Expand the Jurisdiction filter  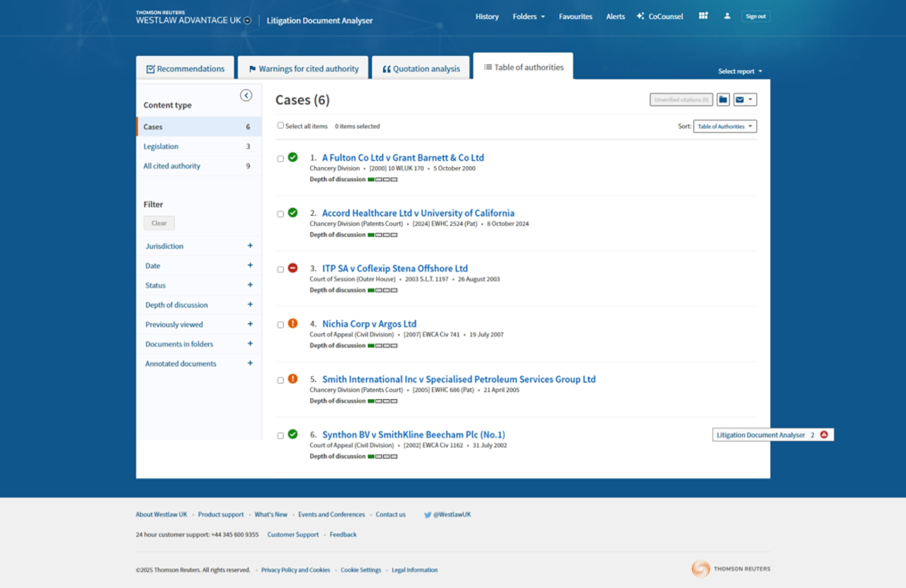tap(250, 246)
